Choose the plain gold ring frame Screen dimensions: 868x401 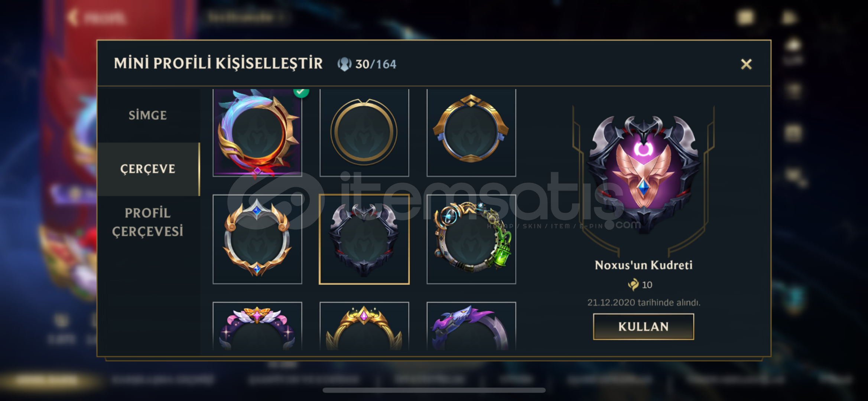coord(364,133)
